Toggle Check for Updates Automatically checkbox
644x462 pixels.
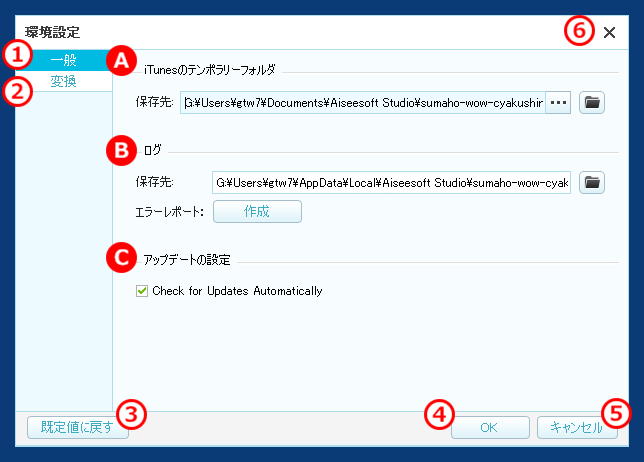click(x=142, y=291)
